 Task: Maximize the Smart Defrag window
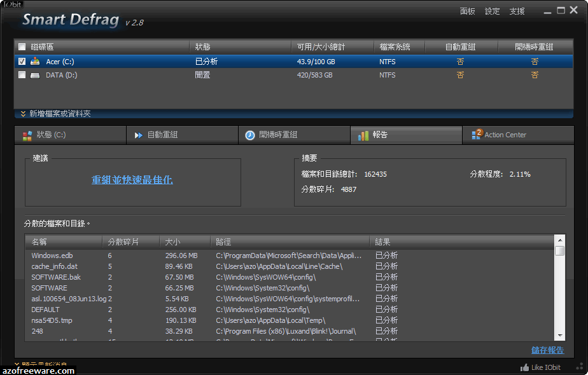561,11
